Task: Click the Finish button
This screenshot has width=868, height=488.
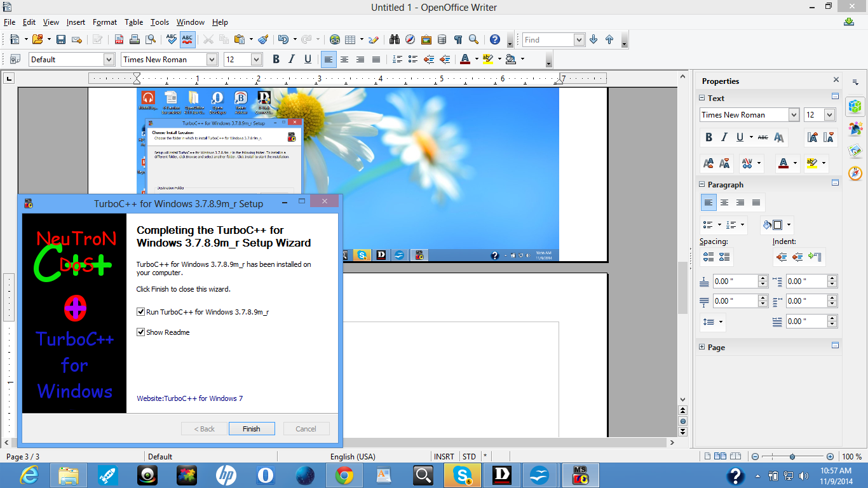Action: point(252,429)
